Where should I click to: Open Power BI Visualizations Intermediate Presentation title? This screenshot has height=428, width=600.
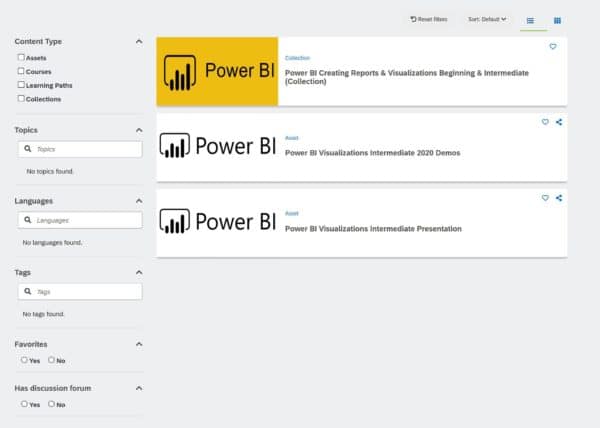pos(373,229)
